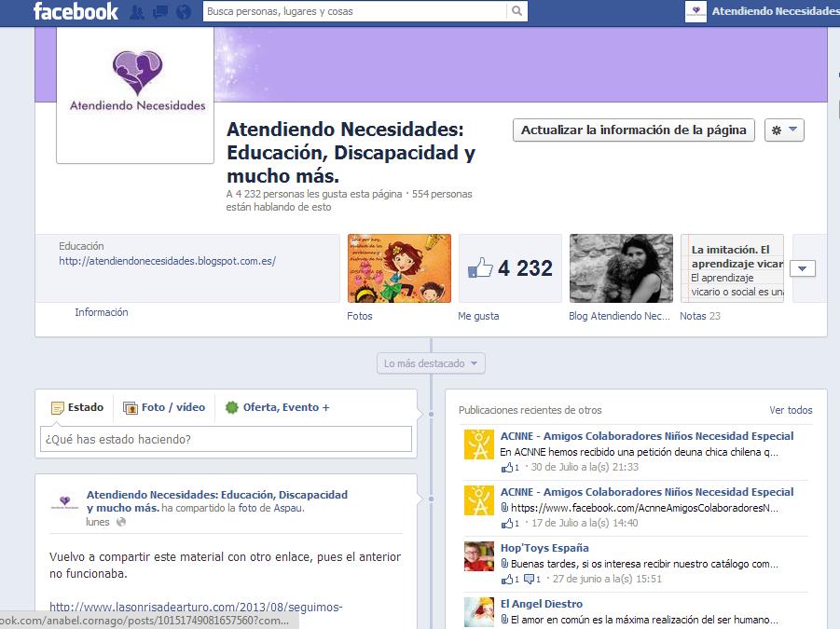Open the Me gusta label link
Screen dimensions: 840x629
[478, 316]
